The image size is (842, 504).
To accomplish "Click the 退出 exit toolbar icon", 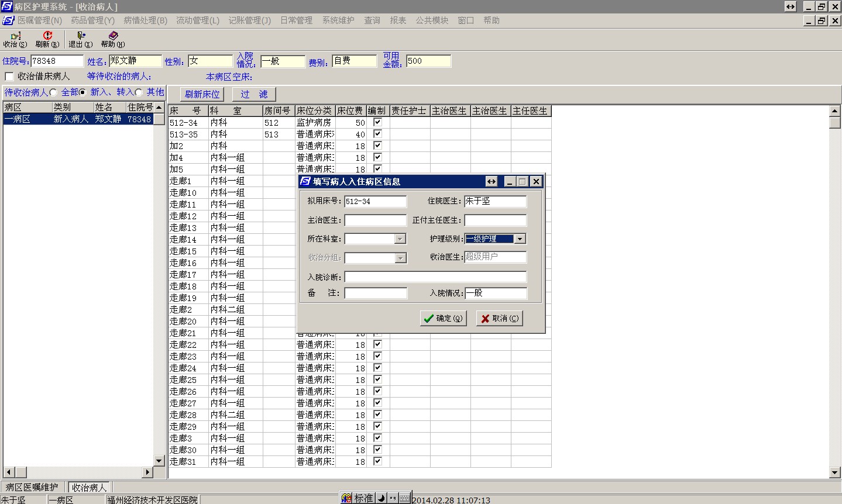I will click(81, 36).
